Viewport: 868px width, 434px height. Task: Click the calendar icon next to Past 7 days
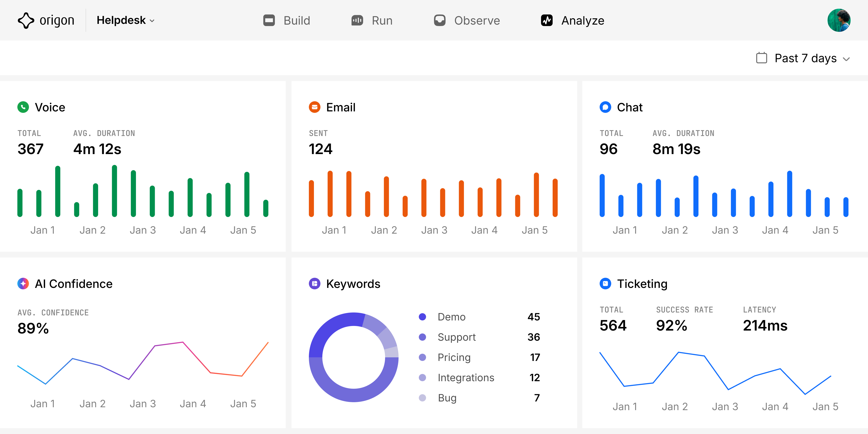tap(762, 58)
